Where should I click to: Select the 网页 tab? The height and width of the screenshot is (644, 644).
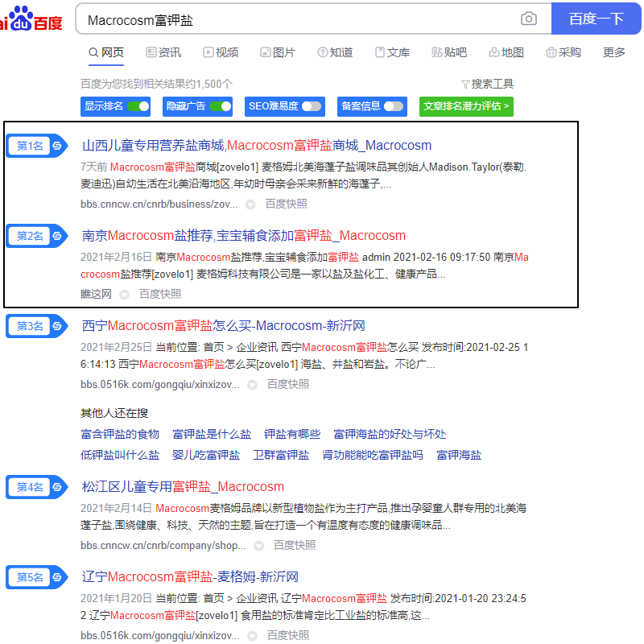(x=106, y=52)
